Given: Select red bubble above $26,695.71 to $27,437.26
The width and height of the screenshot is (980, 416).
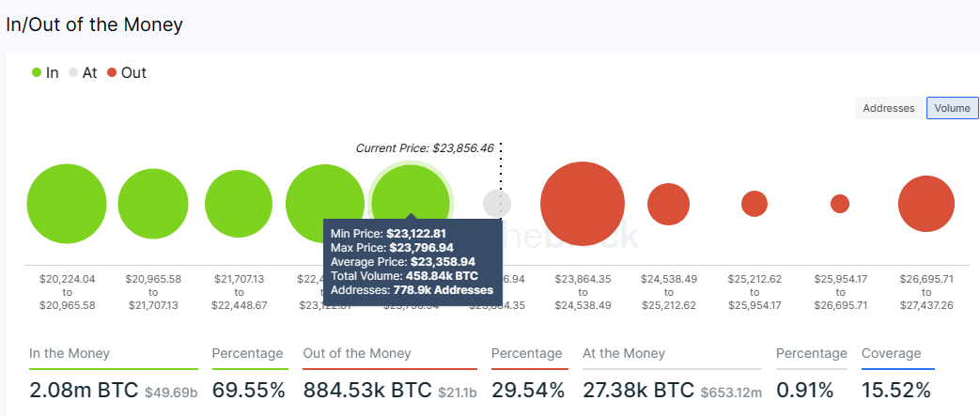Looking at the screenshot, I should pyautogui.click(x=926, y=204).
